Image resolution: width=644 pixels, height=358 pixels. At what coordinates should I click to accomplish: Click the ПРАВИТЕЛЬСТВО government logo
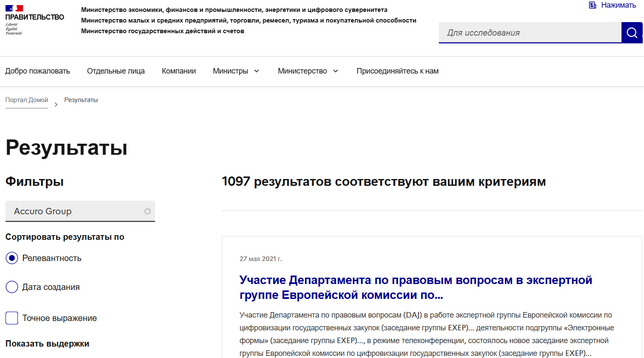(x=34, y=18)
